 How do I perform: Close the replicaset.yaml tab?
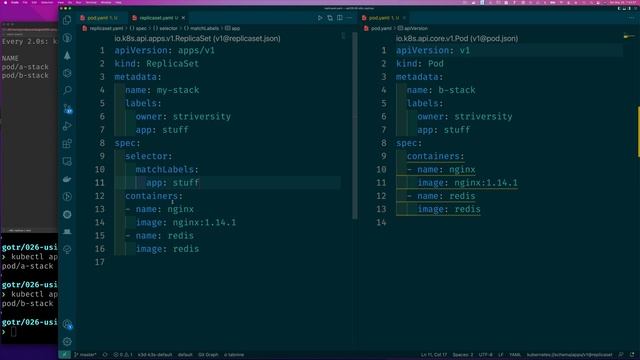coord(183,18)
